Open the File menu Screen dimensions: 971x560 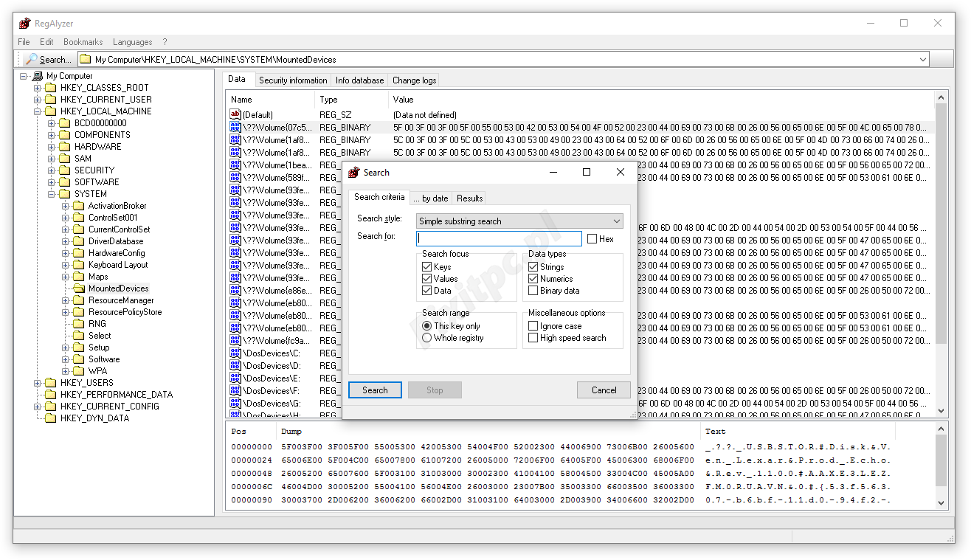[x=24, y=42]
